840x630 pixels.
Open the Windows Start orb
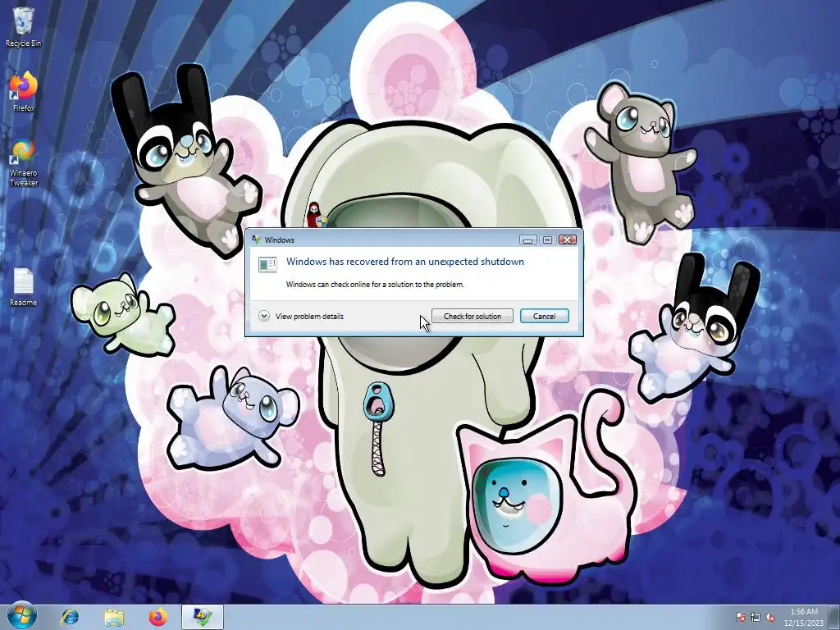(21, 616)
